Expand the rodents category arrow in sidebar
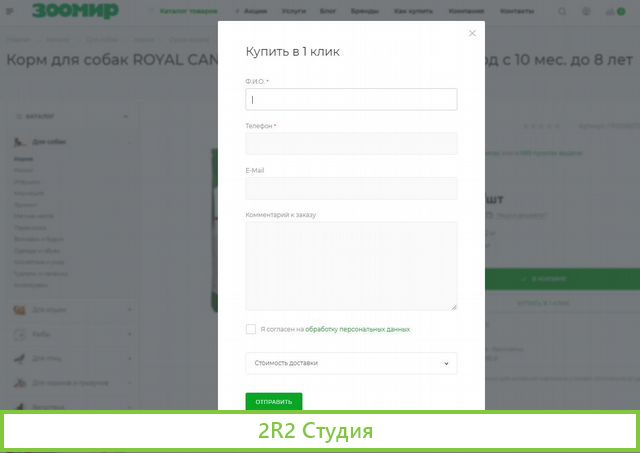The width and height of the screenshot is (640, 453). [129, 383]
